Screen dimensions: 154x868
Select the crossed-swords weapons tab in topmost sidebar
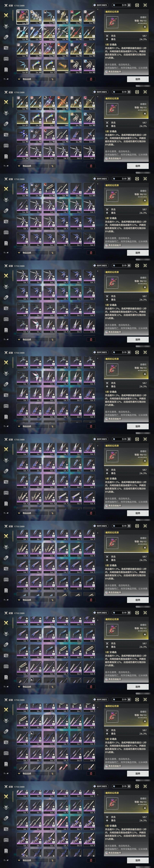pos(6,15)
